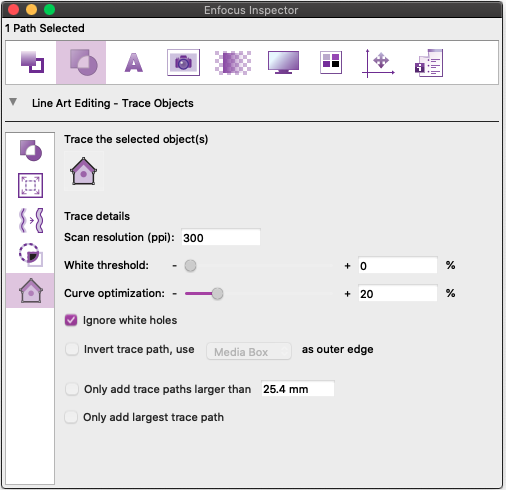The width and height of the screenshot is (506, 490).
Task: Click the 'Trace details' heading
Action: 97,216
